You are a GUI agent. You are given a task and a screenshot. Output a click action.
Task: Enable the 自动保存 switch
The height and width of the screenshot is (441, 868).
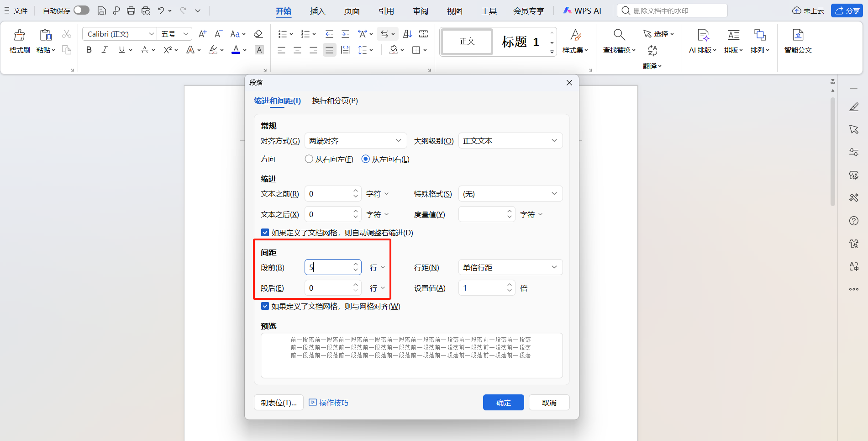[81, 10]
